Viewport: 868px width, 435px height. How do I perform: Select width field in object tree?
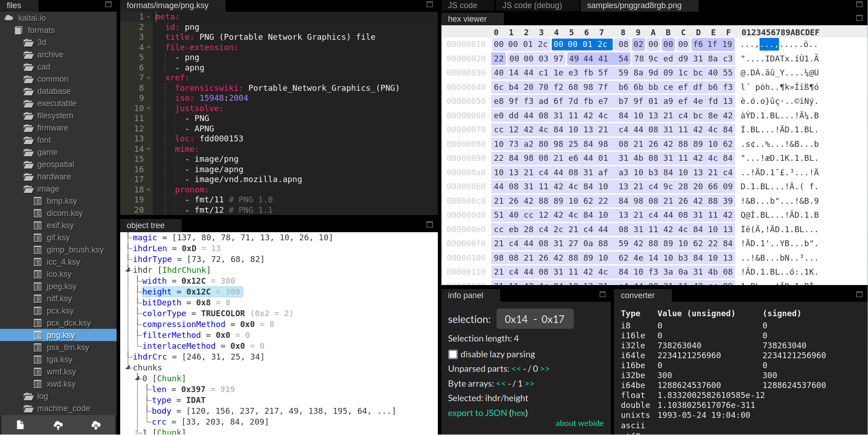(x=188, y=281)
